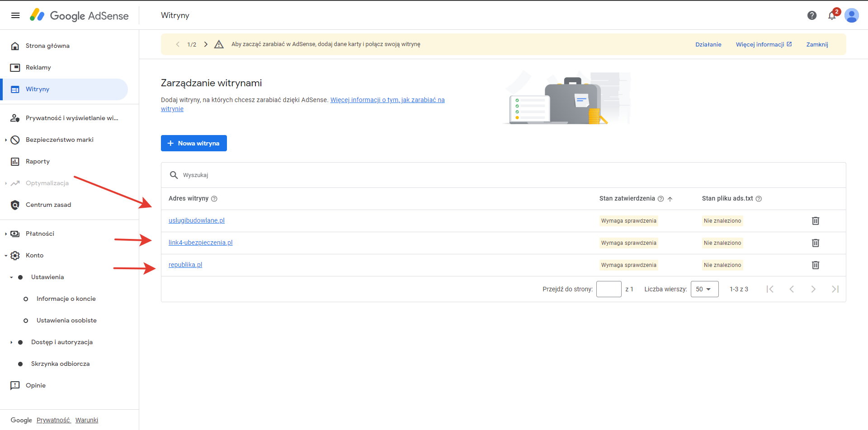Select Witryny in sidebar
Viewport: 868px width, 430px height.
64,89
